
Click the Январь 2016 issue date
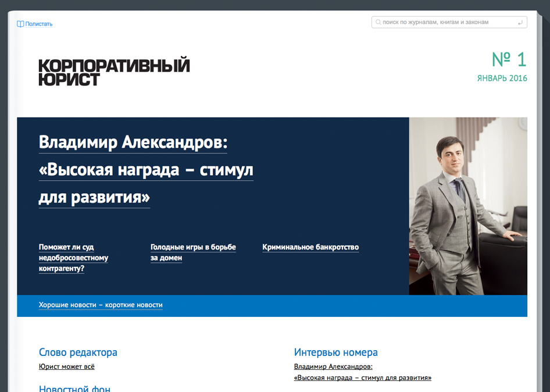tap(502, 79)
